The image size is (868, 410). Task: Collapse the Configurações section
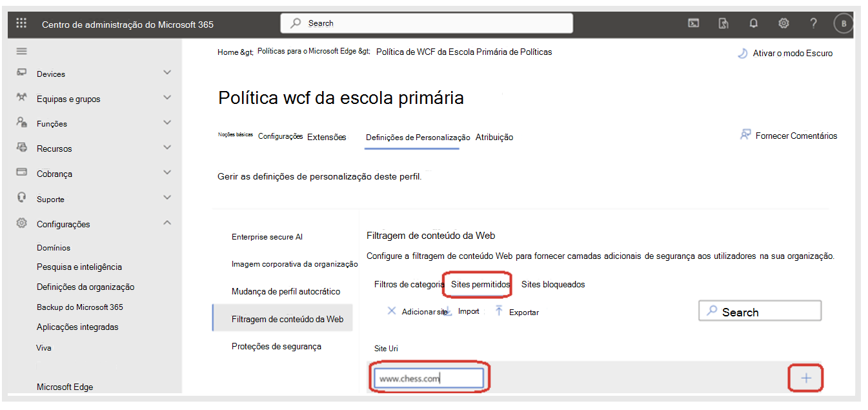point(167,223)
